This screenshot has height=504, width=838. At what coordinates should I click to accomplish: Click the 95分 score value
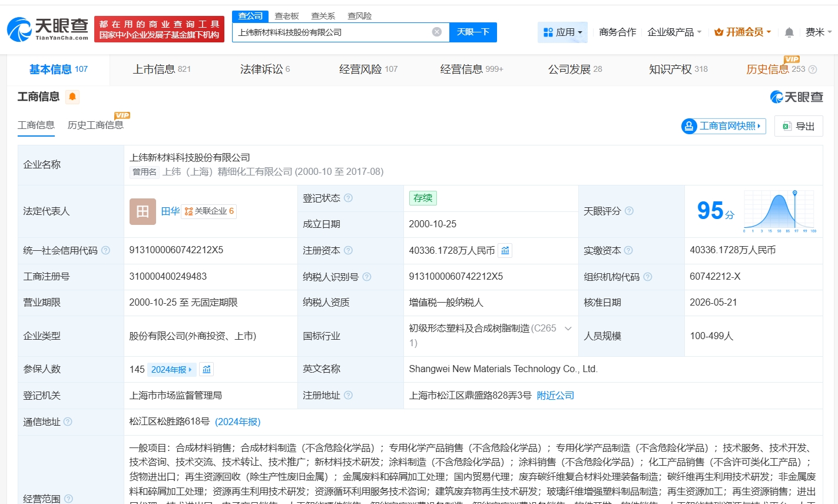pos(716,211)
